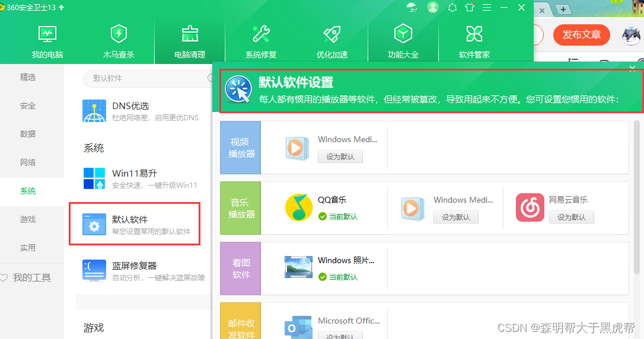Close the 默认软件设置 panel

click(633, 68)
